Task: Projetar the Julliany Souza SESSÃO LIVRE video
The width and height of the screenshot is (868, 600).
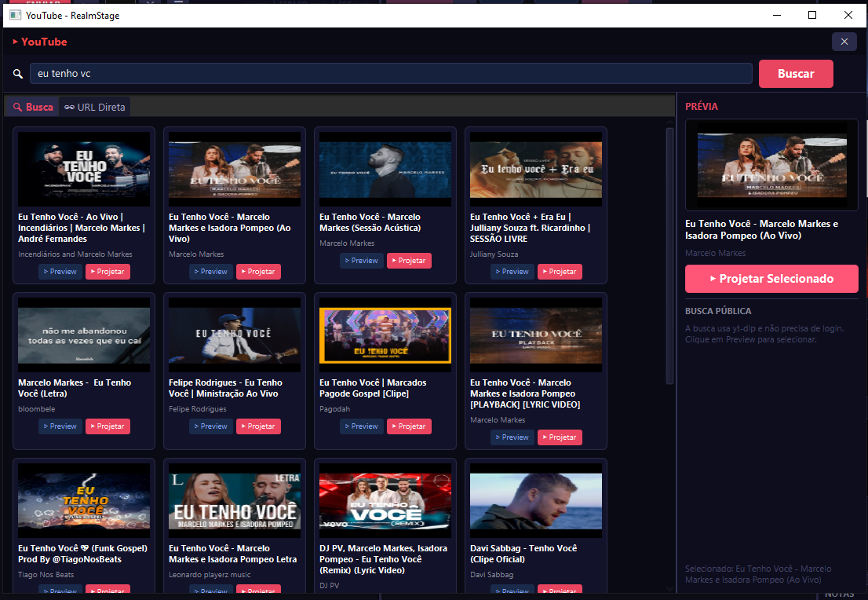Action: [x=559, y=272]
